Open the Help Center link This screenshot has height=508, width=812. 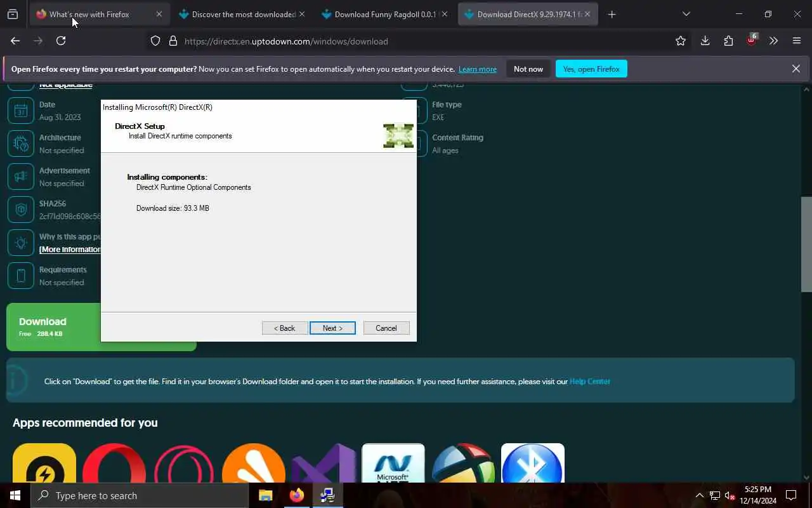590,382
